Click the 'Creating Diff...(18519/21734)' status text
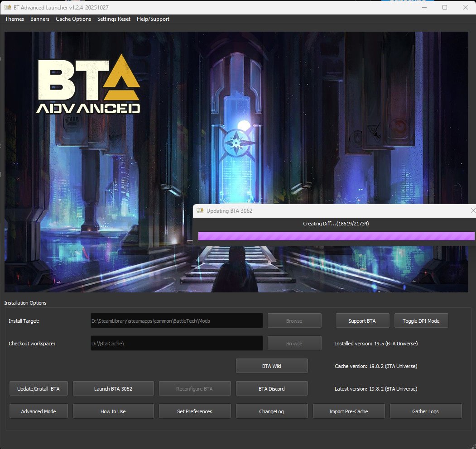 tap(336, 224)
